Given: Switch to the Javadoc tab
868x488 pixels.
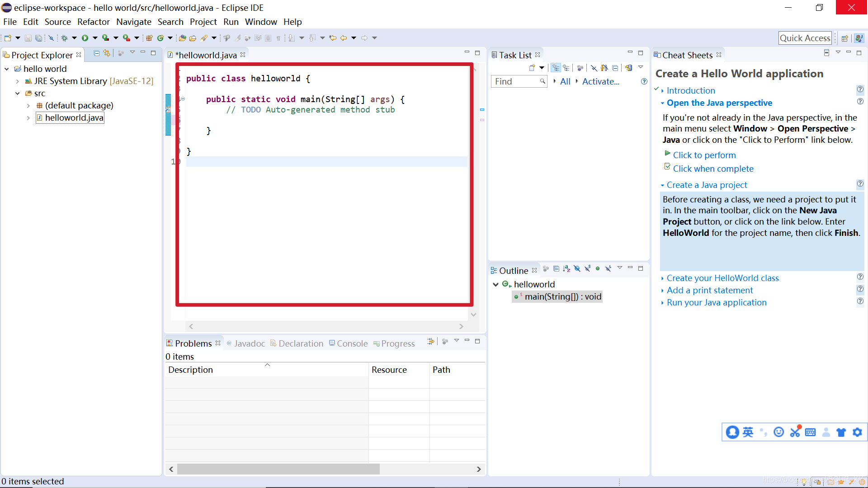Looking at the screenshot, I should pos(245,343).
